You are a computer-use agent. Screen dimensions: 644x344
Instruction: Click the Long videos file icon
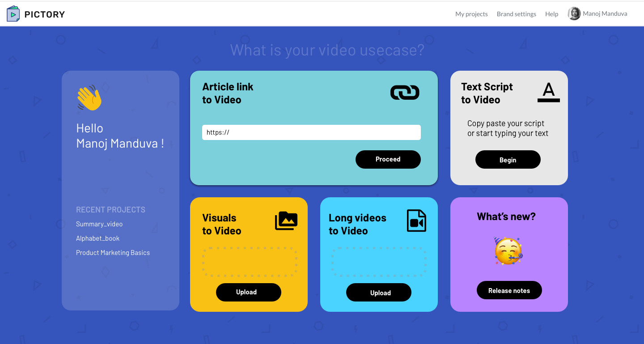point(416,221)
